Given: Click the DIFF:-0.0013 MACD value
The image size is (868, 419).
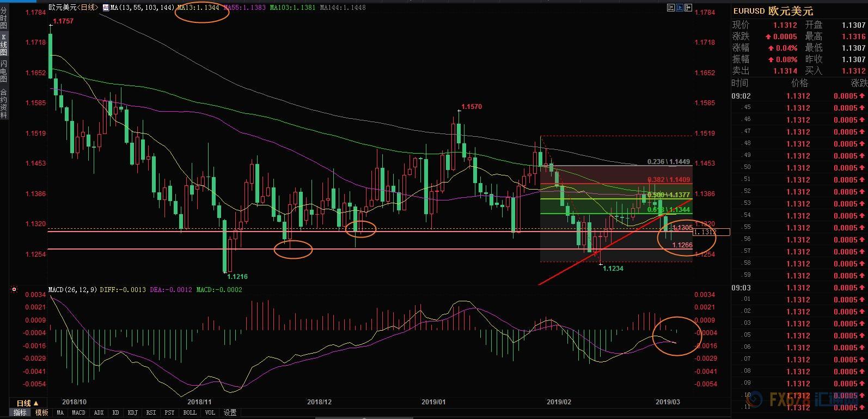Looking at the screenshot, I should tap(123, 290).
